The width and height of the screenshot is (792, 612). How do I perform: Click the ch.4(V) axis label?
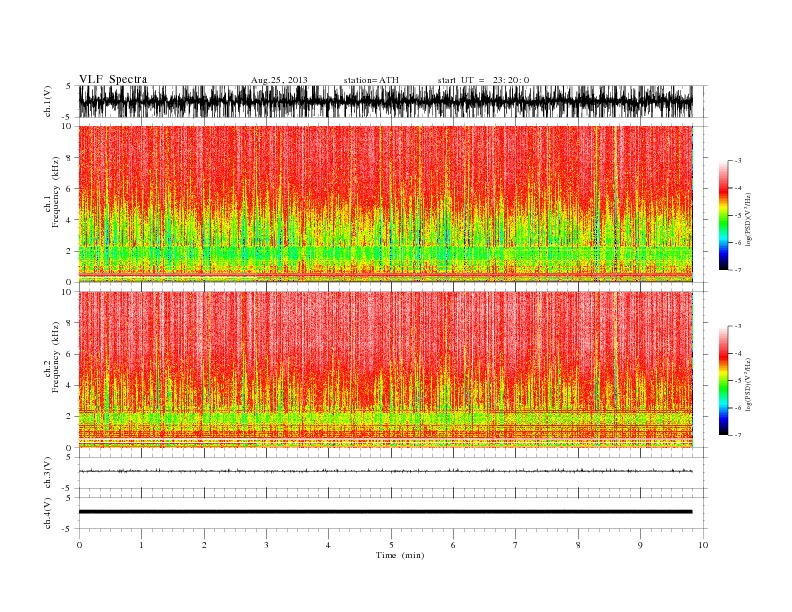48,513
